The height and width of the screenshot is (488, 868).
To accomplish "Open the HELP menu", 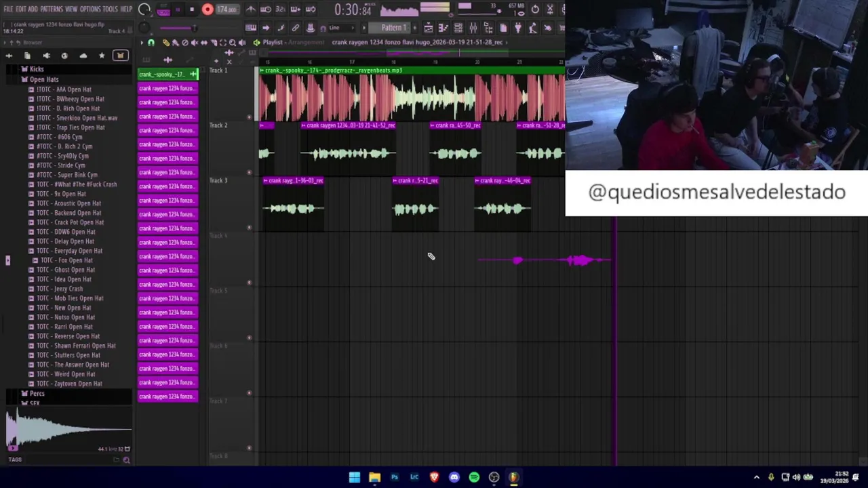I will click(126, 9).
